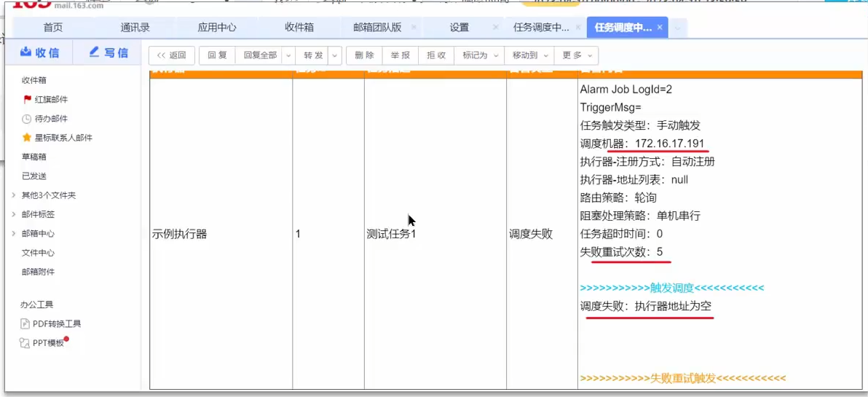This screenshot has width=868, height=397.
Task: Open 邮箱附件 in sidebar
Action: (x=38, y=272)
